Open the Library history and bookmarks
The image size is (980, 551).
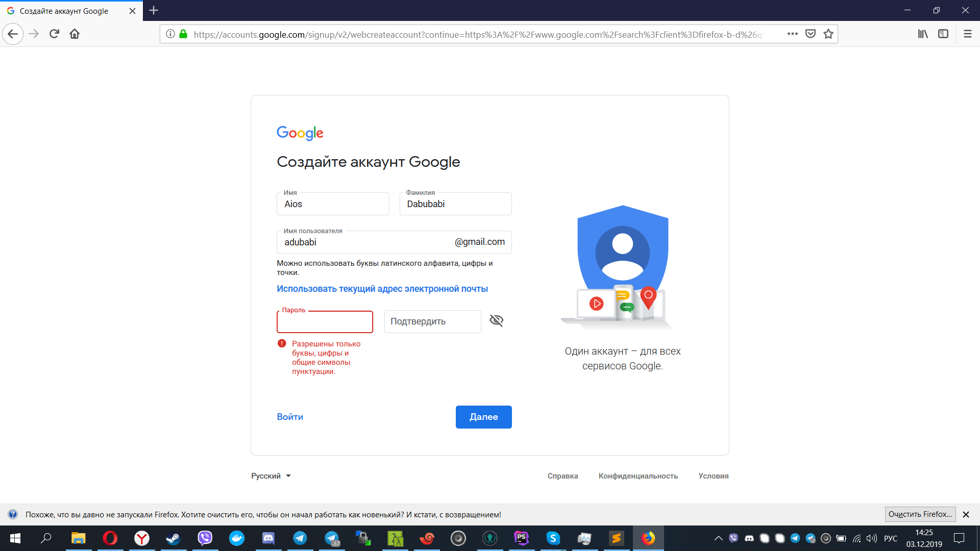(x=923, y=34)
